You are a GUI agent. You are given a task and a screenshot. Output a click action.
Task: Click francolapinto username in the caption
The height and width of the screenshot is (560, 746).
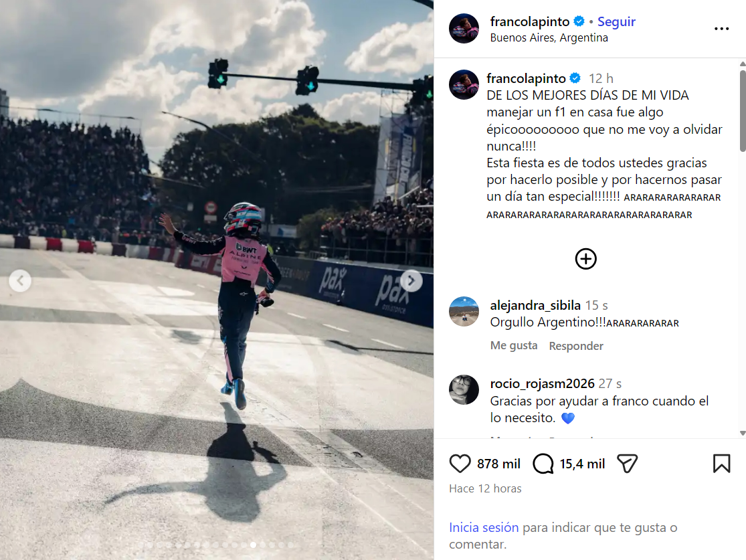point(526,78)
